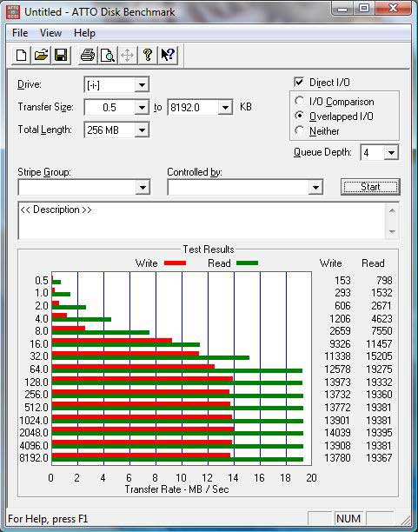Screen dimensions: 418x532
Task: Click read value 19395 for 2048.0 row
Action: (379, 433)
